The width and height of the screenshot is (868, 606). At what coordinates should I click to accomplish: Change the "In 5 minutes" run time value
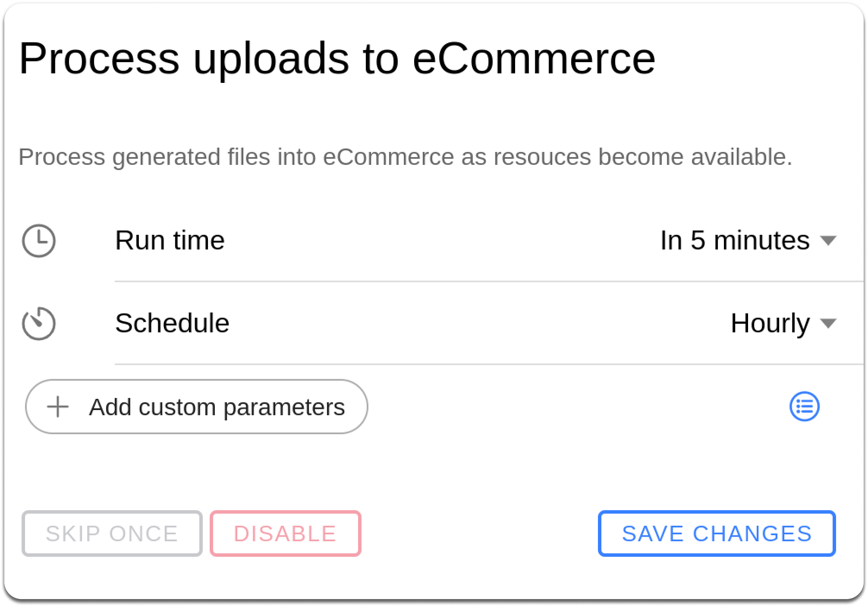(x=735, y=240)
